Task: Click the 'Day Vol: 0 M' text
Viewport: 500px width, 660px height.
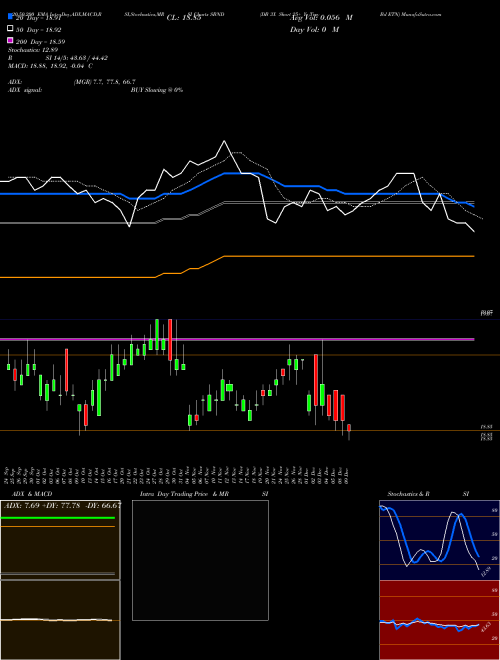Action: (314, 29)
